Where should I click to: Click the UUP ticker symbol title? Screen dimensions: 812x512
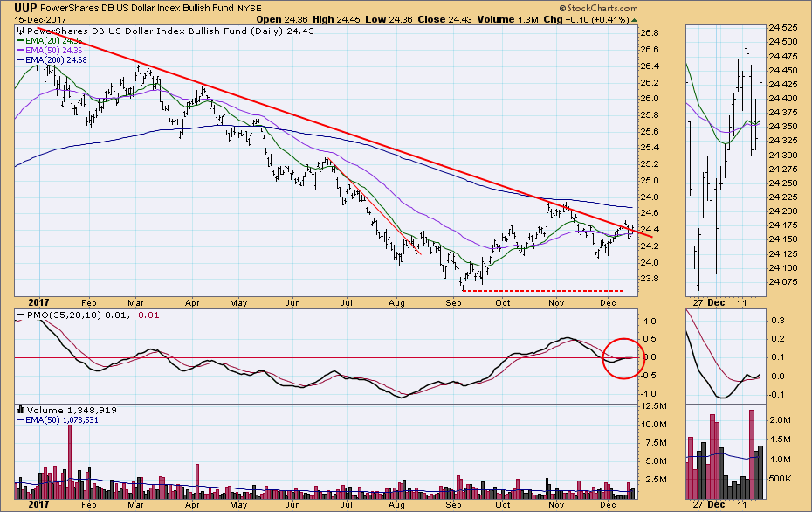(25, 8)
